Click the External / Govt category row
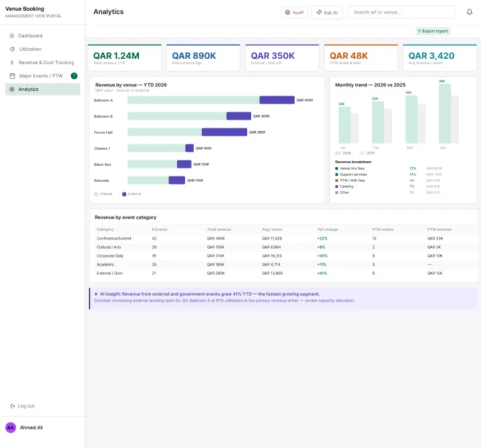The height and width of the screenshot is (448, 481). point(285,273)
